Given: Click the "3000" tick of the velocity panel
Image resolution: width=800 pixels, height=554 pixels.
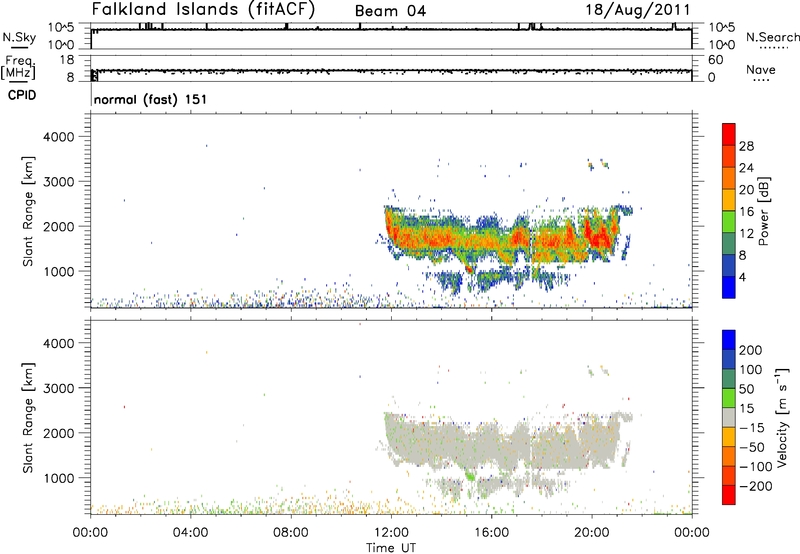Looking at the screenshot, I should 59,388.
